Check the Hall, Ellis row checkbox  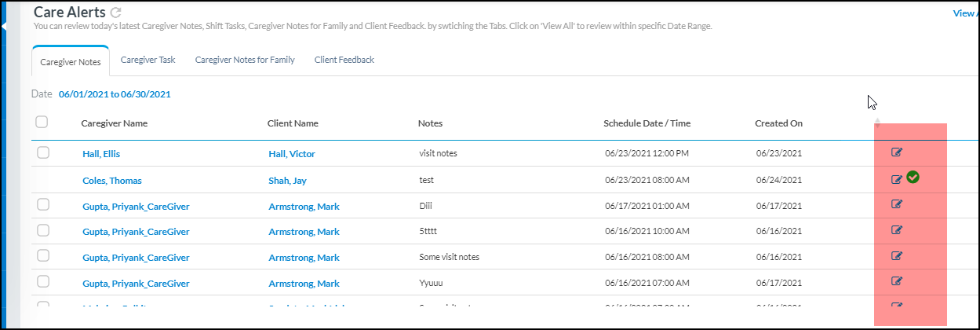(42, 152)
